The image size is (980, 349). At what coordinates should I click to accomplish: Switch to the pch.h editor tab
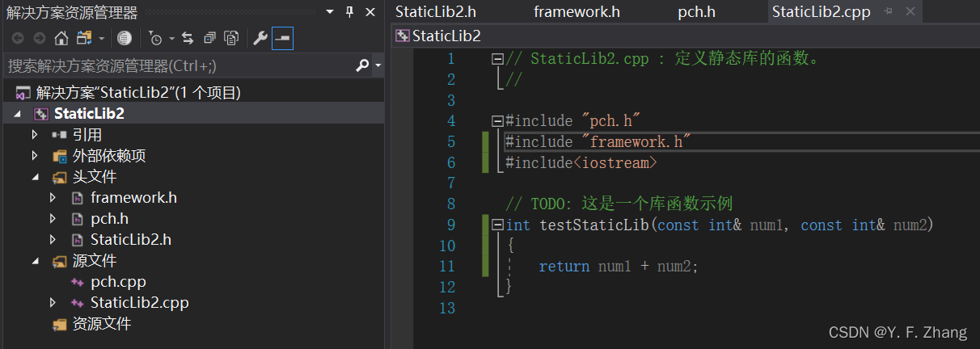tap(696, 11)
